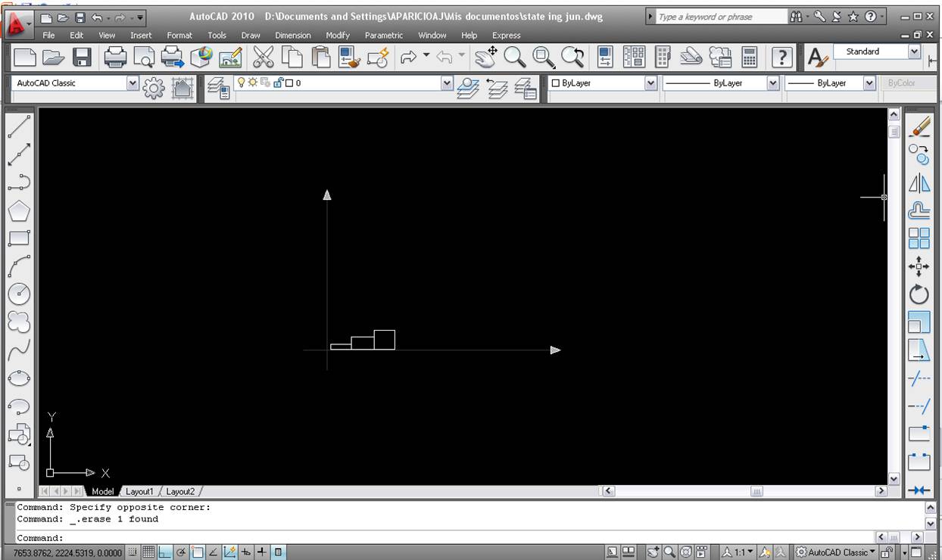Expand the AutoCAD Classic workspace dropdown

(74, 83)
